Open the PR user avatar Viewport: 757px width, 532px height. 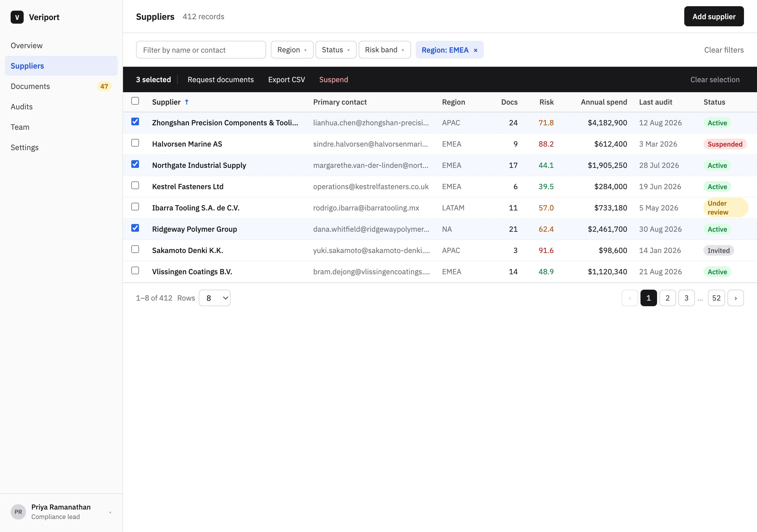click(x=18, y=512)
